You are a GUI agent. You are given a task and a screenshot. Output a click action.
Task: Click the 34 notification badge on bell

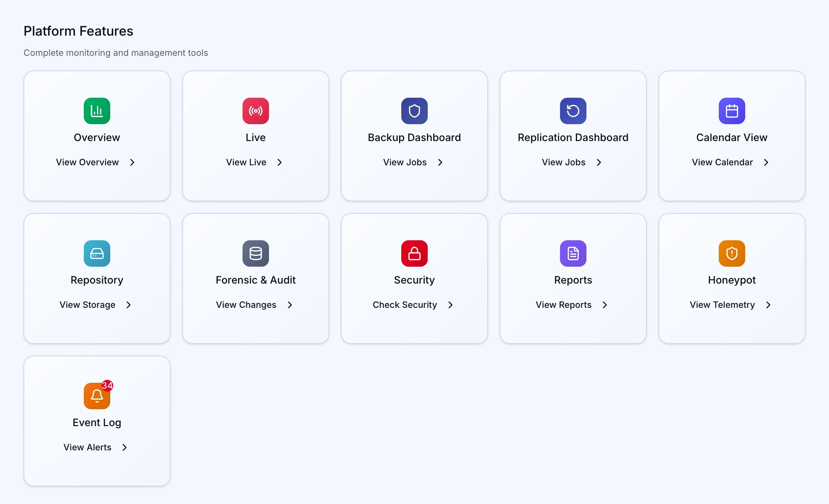pyautogui.click(x=107, y=385)
